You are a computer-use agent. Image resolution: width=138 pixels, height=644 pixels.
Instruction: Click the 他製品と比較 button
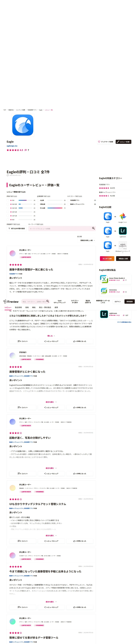(x=123, y=259)
